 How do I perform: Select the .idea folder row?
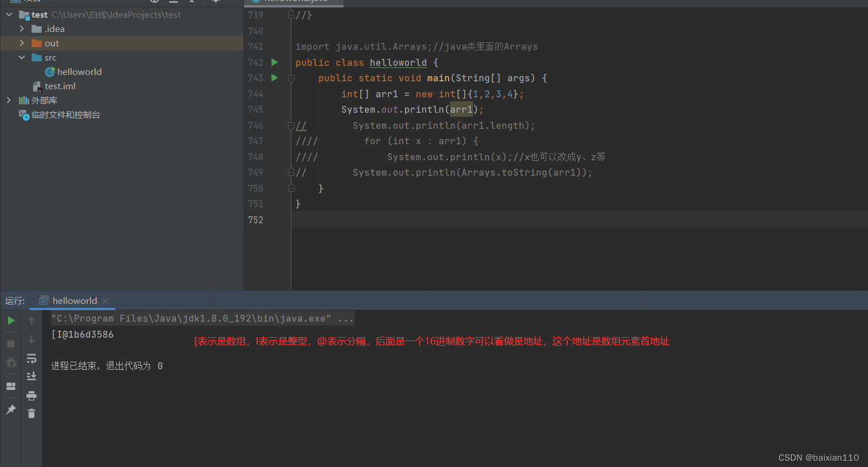[x=121, y=29]
